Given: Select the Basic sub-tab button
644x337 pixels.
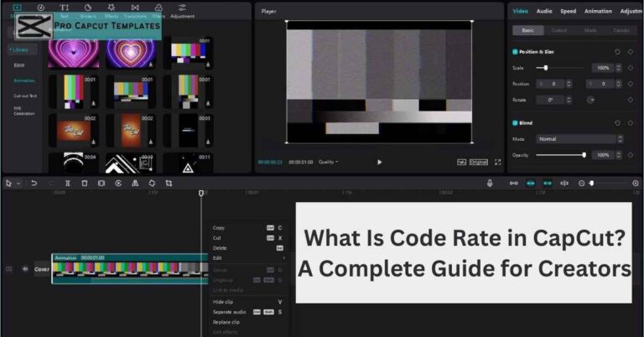Looking at the screenshot, I should click(x=528, y=30).
